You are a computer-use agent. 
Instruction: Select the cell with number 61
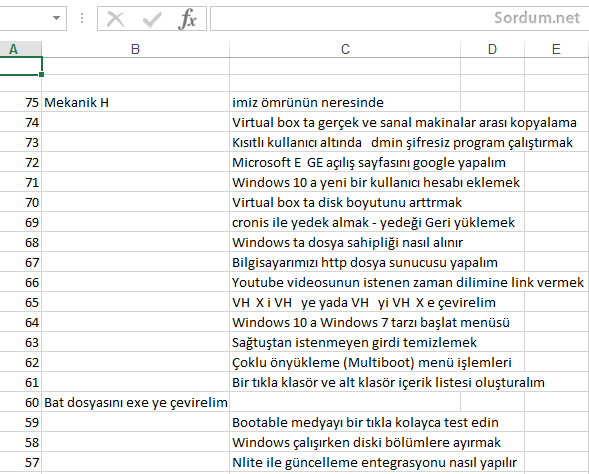click(x=21, y=382)
